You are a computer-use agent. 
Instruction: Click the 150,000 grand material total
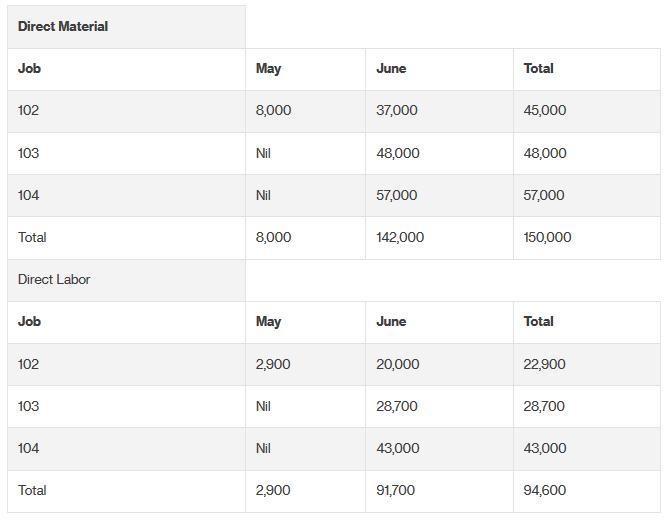pyautogui.click(x=547, y=237)
